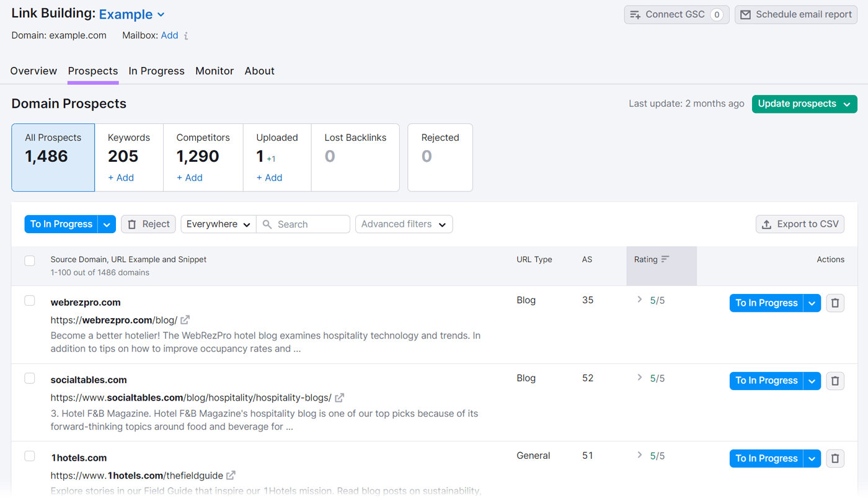Delete the webrezpro.com prospect using its trash icon
The width and height of the screenshot is (868, 501).
(835, 303)
